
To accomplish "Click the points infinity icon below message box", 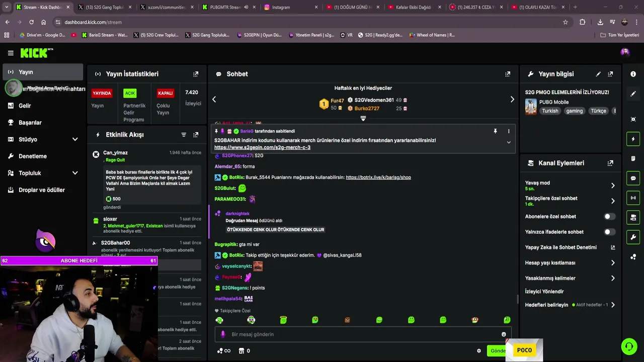I will point(223,351).
